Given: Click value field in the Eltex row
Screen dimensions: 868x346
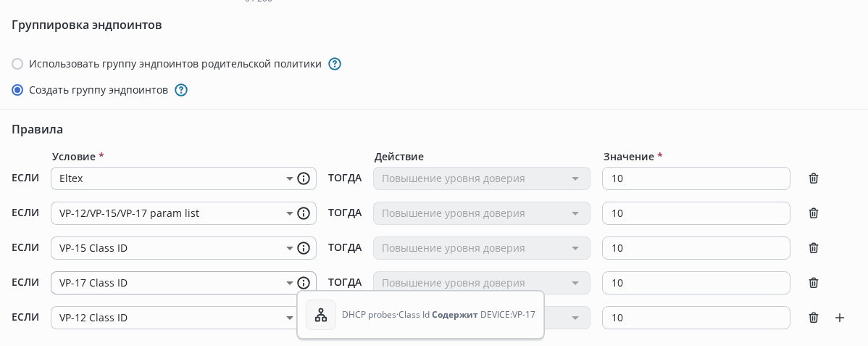Looking at the screenshot, I should pos(696,178).
